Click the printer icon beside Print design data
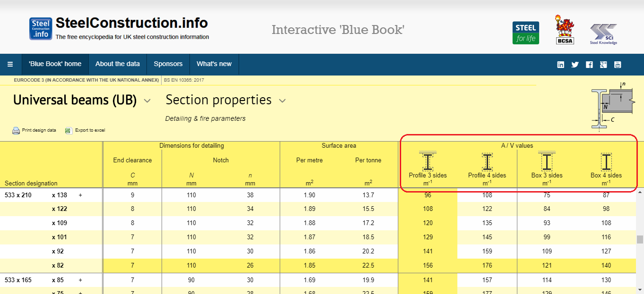 coord(15,130)
